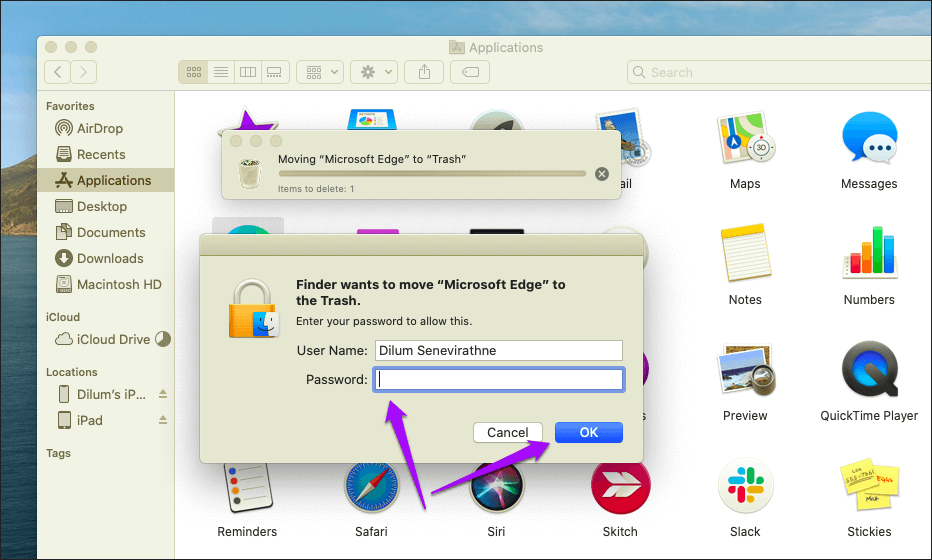Open the Share toolbar button
Screen dimensions: 932x560
[424, 72]
